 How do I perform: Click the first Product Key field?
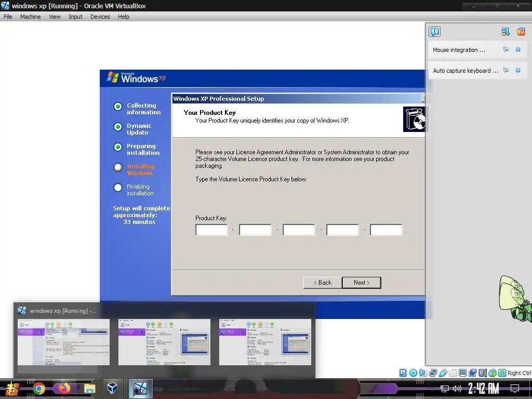tap(212, 230)
